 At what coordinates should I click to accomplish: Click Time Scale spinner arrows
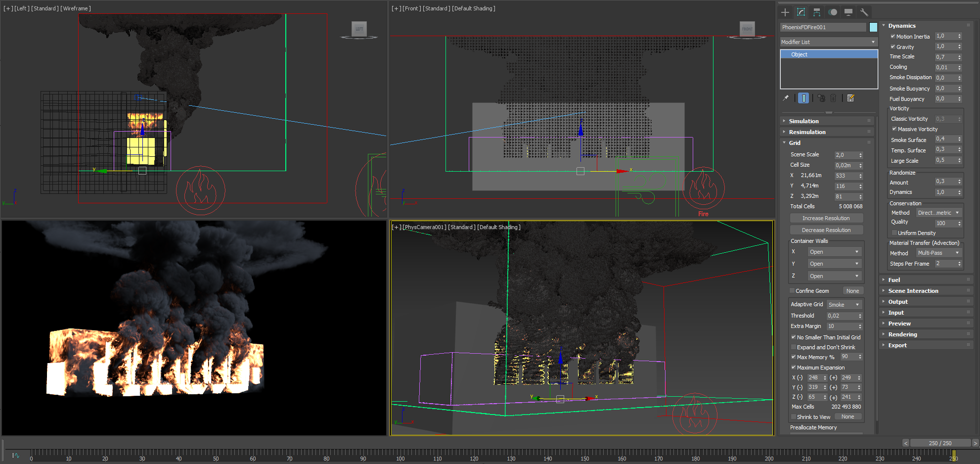[959, 57]
